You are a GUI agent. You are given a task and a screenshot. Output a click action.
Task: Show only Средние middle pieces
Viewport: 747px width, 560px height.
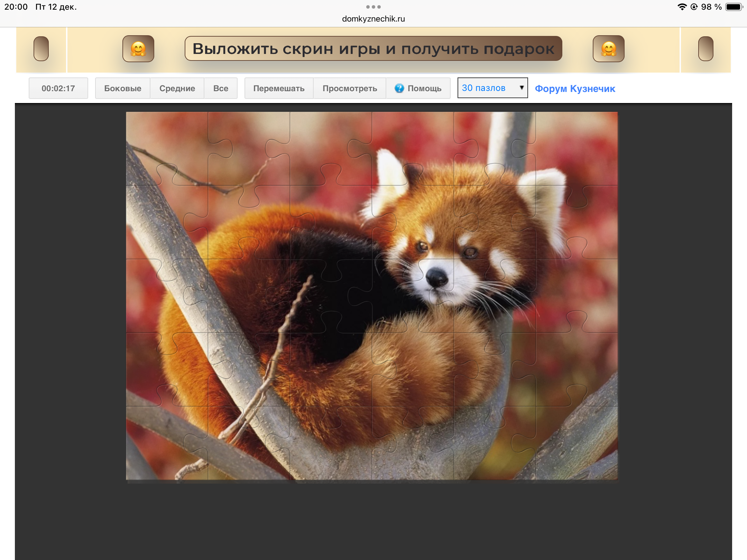pos(177,88)
